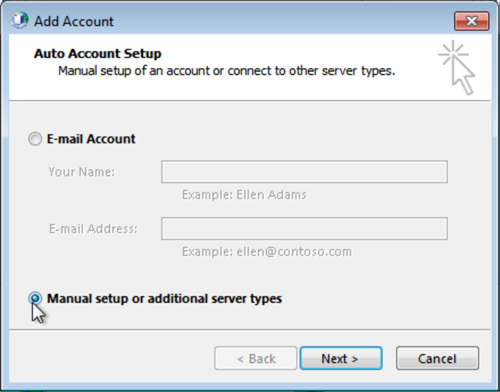The width and height of the screenshot is (500, 392).
Task: Click the E-mail Address: field label
Action: [93, 229]
